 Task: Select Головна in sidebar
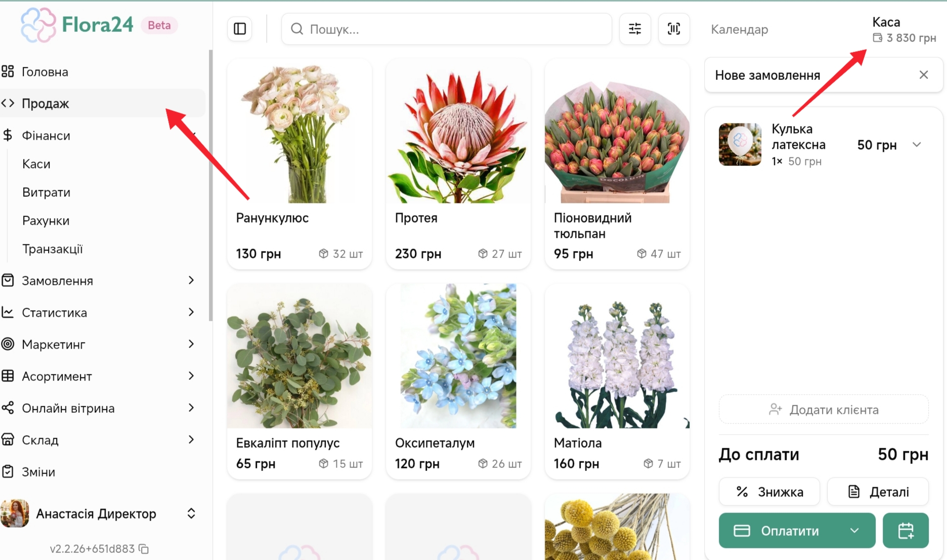[x=45, y=72]
